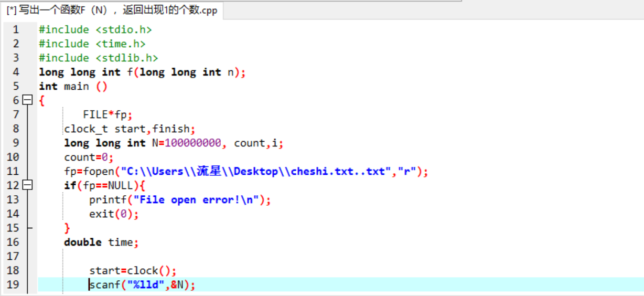This screenshot has width=644, height=296.
Task: Click the '#include <time.h>' line
Action: (92, 44)
